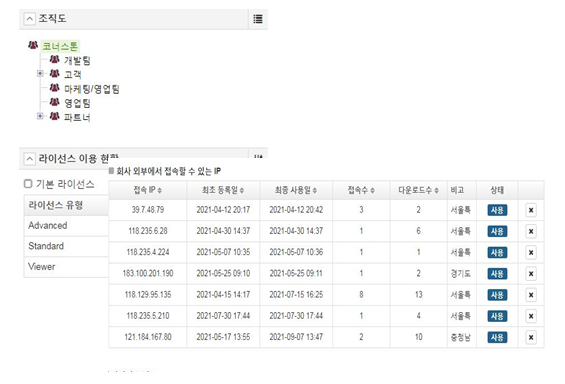This screenshot has width=565, height=384.
Task: Collapse the 라이선스 이용 현황 panel
Action: coord(30,158)
